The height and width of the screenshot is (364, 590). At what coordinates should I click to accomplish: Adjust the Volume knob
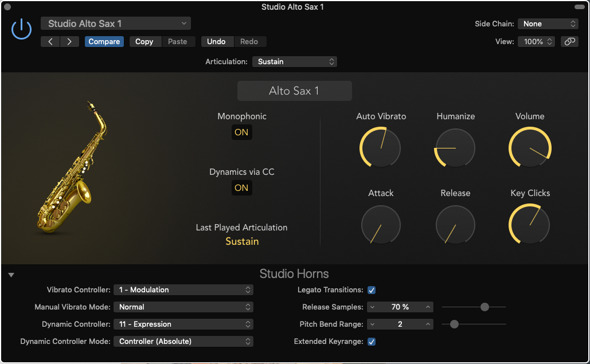pos(530,147)
